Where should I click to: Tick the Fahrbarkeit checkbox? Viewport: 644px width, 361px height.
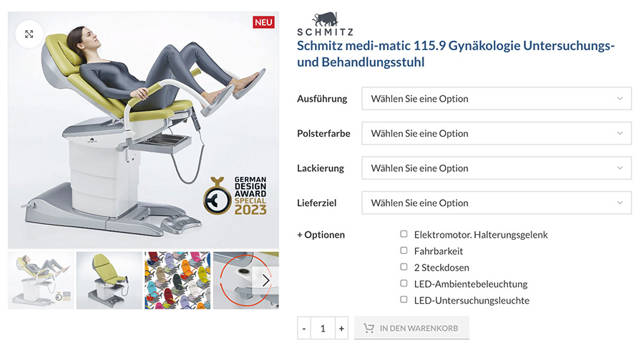pyautogui.click(x=404, y=251)
